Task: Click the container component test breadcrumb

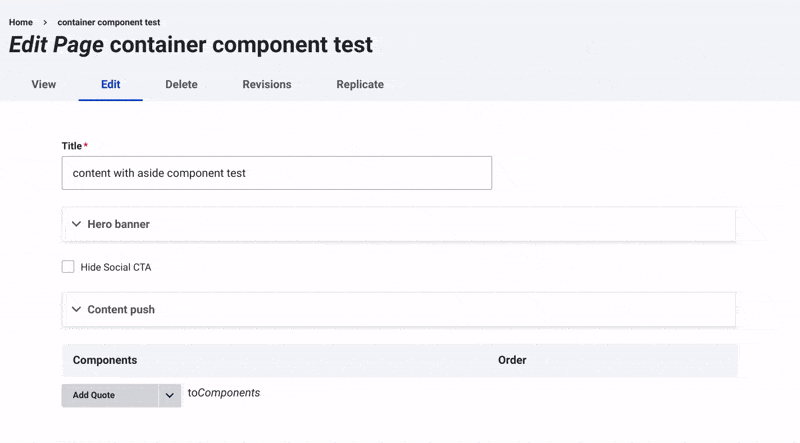Action: (108, 22)
